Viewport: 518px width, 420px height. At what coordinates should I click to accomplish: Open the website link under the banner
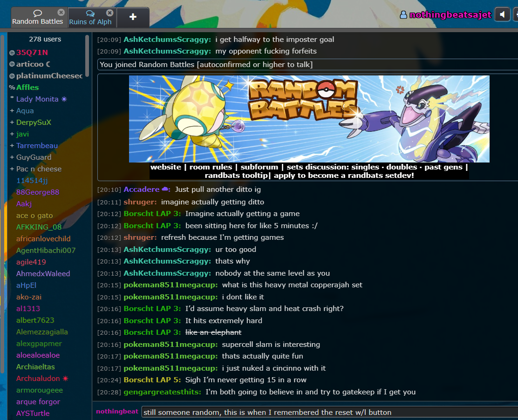(x=166, y=167)
